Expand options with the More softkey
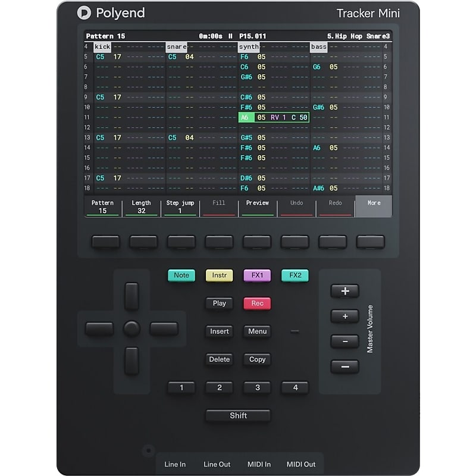Image resolution: width=476 pixels, height=476 pixels. 374,206
